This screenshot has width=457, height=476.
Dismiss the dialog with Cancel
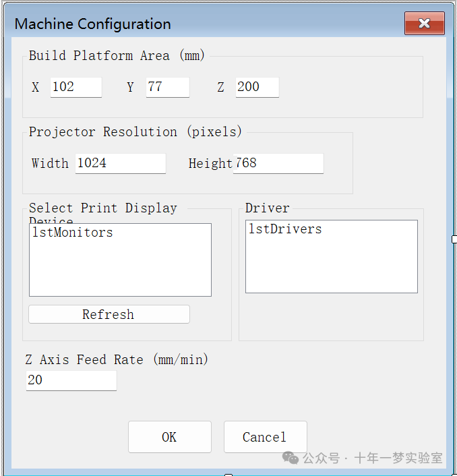[x=265, y=437]
